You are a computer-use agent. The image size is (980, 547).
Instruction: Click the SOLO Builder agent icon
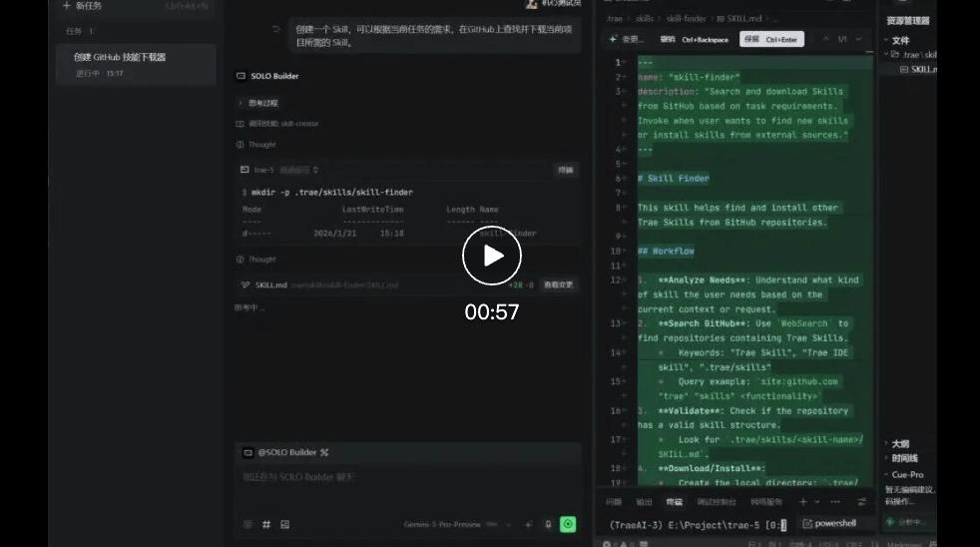241,76
